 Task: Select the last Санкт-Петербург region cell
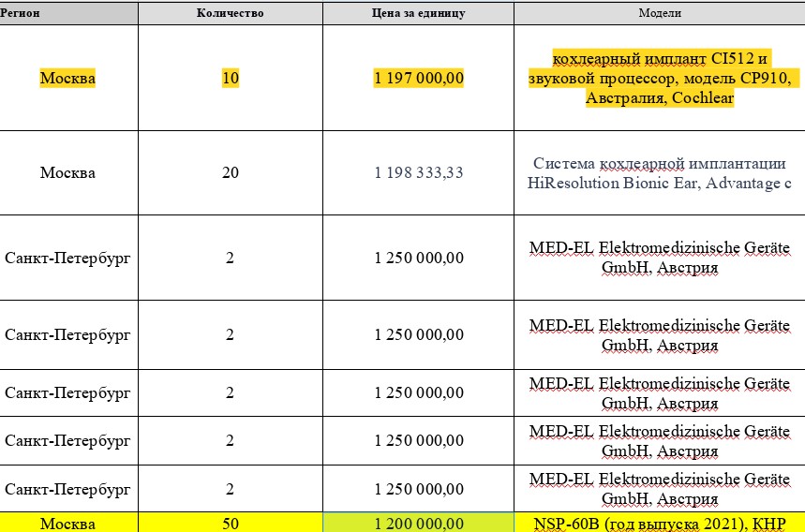tap(67, 489)
